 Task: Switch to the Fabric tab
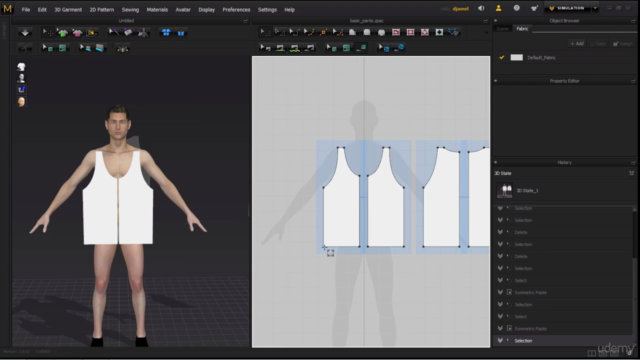522,29
